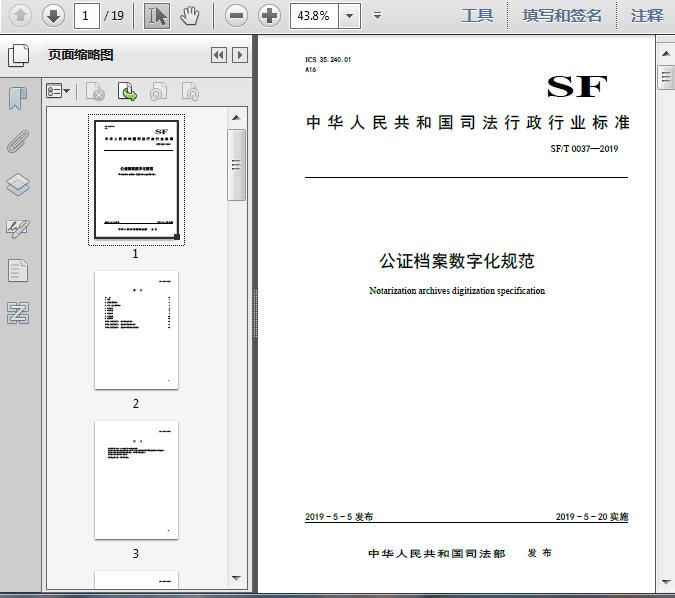Collapse the thumbnails pane with double-arrow button
Image resolution: width=675 pixels, height=598 pixels.
coord(219,55)
